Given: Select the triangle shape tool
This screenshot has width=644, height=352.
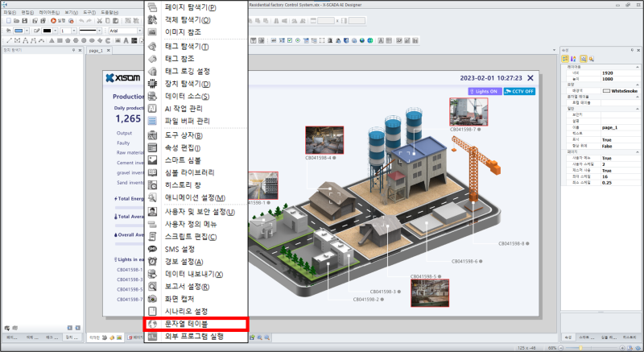Looking at the screenshot, I should (x=52, y=40).
